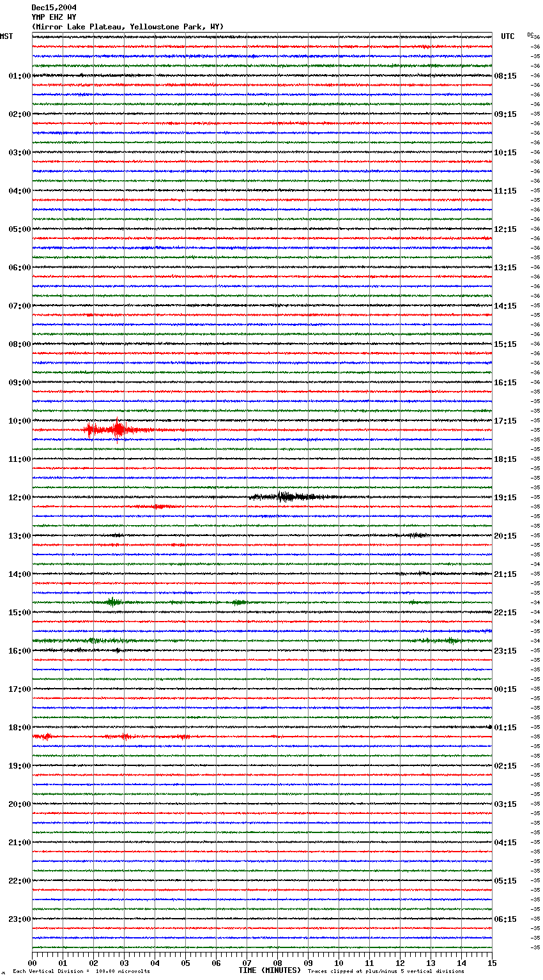Viewport: 543px width, 980px height.
Task: Click the 00:15 UTC time label
Action: coord(505,689)
